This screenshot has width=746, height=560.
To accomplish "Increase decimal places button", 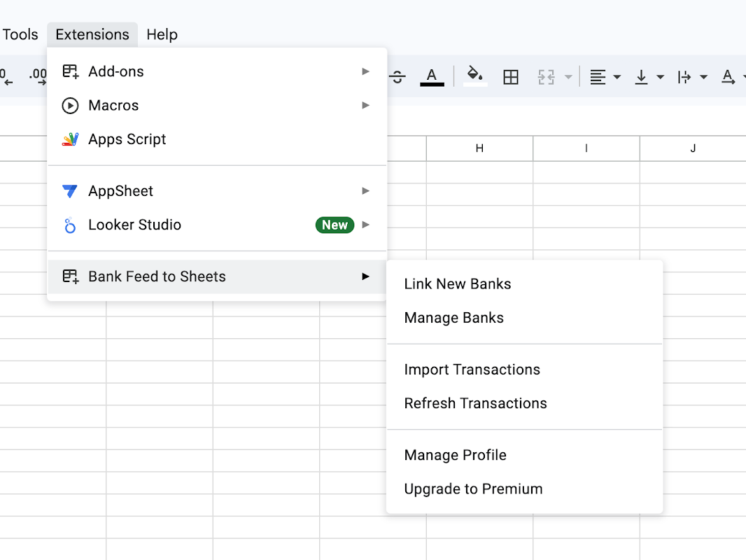I will pos(38,76).
